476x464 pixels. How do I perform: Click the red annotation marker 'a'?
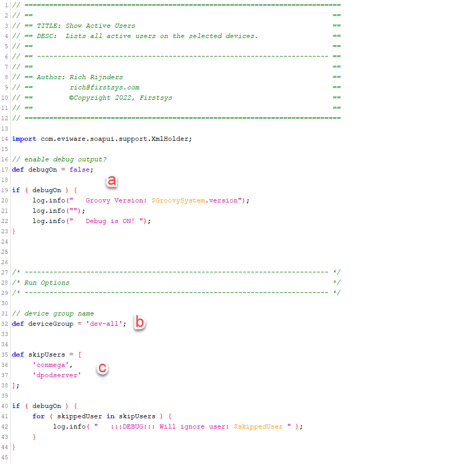pos(111,181)
